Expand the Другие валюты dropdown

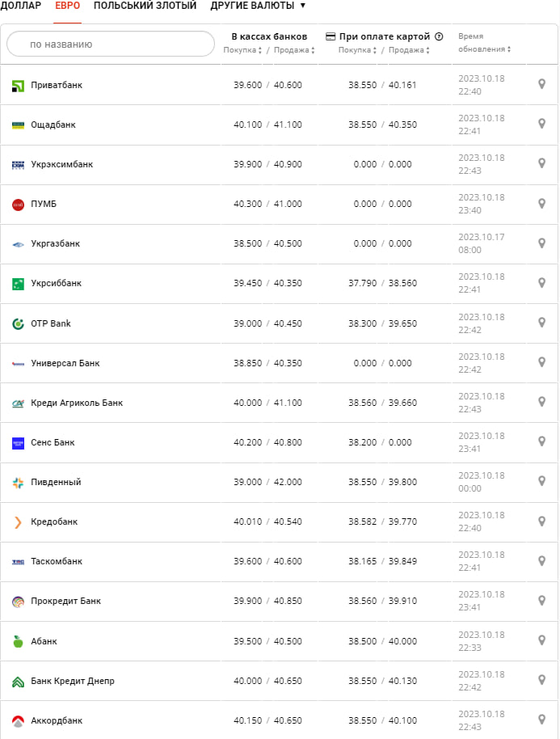[x=258, y=6]
